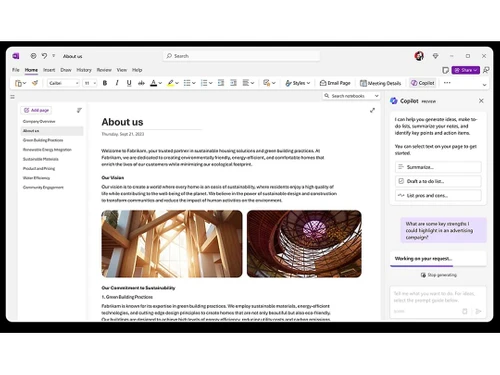The height and width of the screenshot is (375, 500).
Task: Click the top Search box
Action: click(x=242, y=56)
